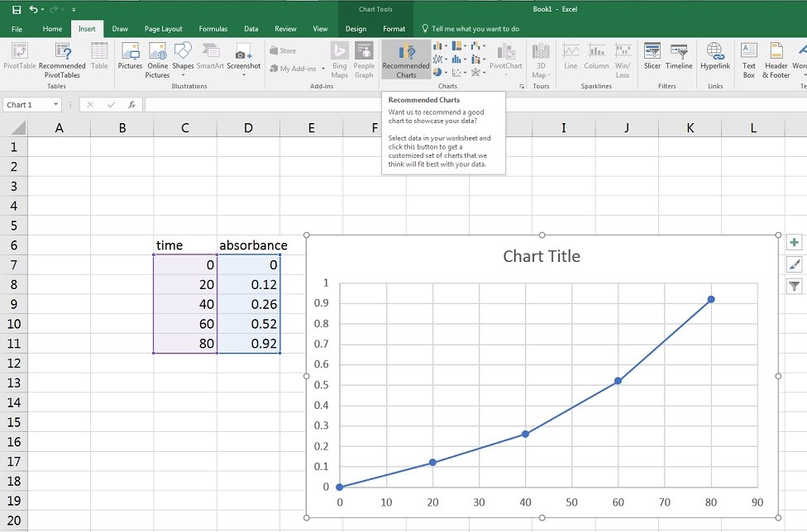Click the Insert Function fx button

coord(131,105)
